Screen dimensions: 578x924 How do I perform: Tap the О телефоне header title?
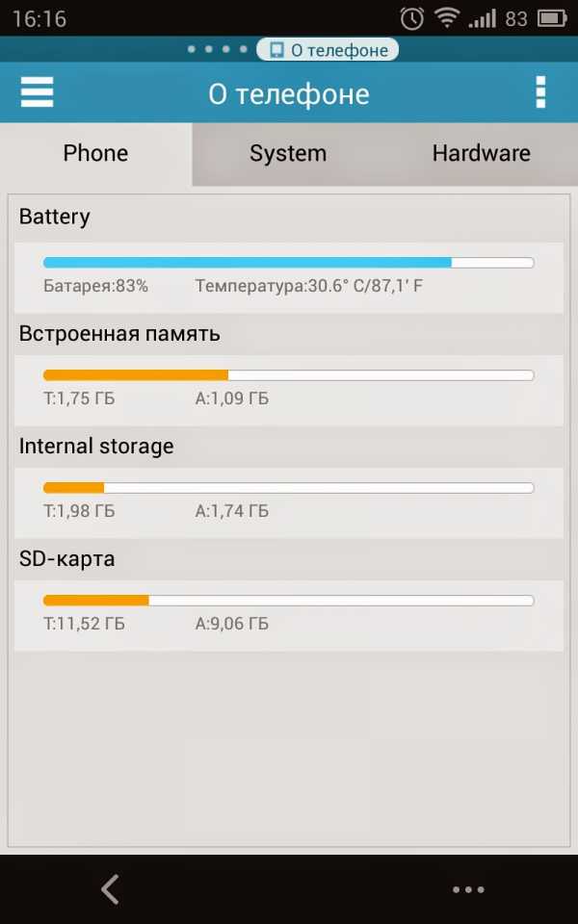pos(289,93)
